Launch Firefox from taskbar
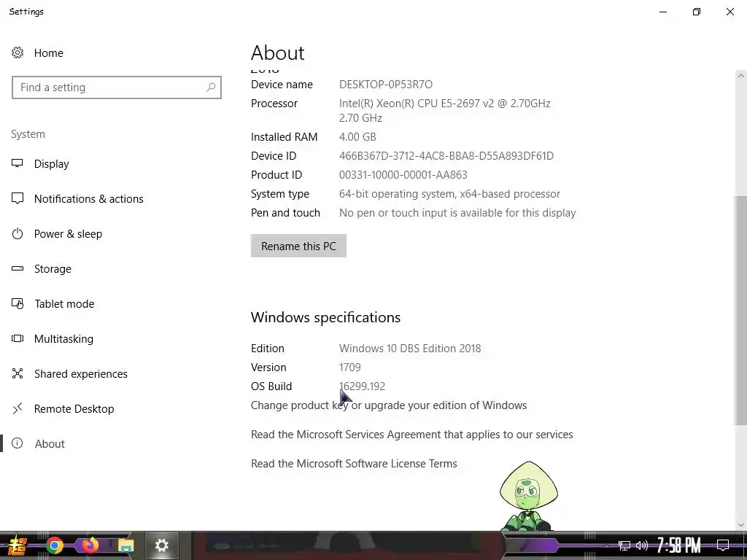 [90, 545]
